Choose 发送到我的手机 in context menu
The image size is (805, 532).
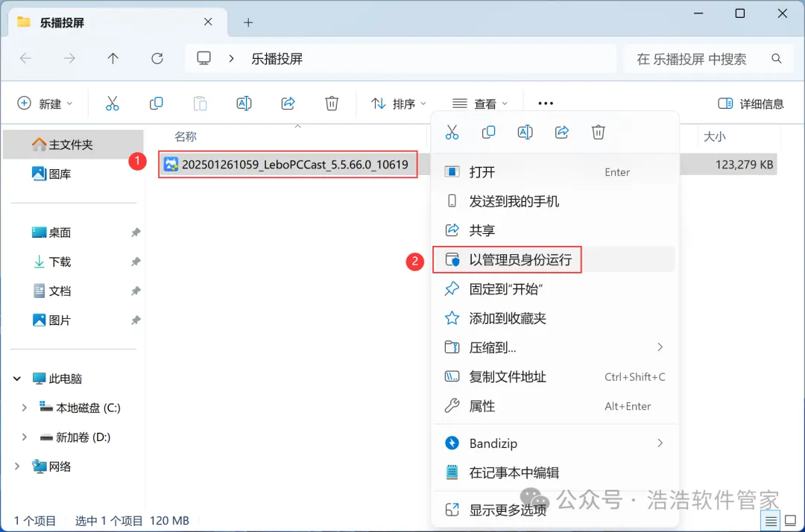pos(555,201)
